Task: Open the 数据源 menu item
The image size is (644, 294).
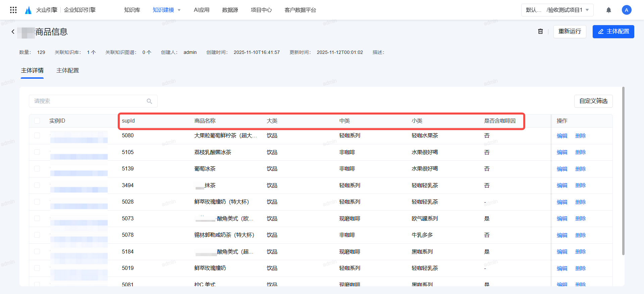Action: pos(230,10)
